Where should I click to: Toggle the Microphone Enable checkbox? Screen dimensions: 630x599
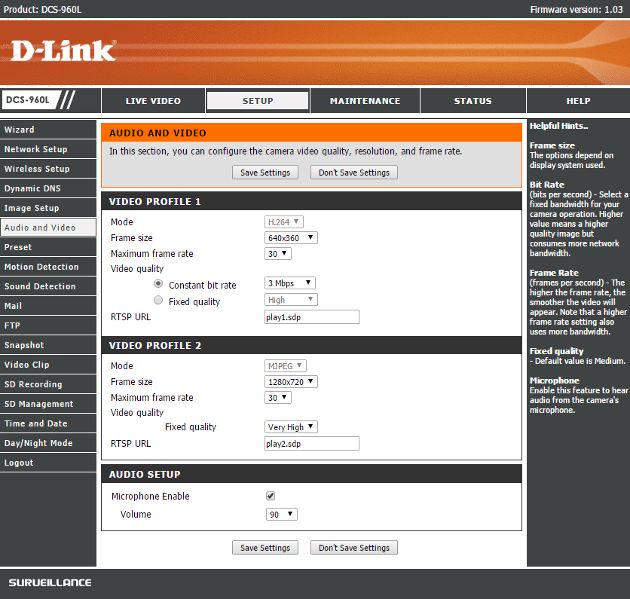[270, 496]
